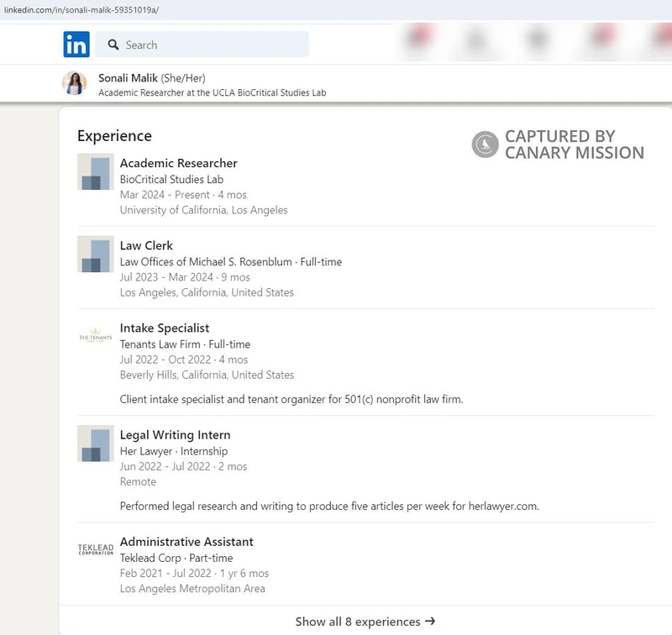Screen dimensions: 672x635
Task: Select text 'Law Offices of Michael S. Rosenblum · Full-time'
Action: point(230,262)
